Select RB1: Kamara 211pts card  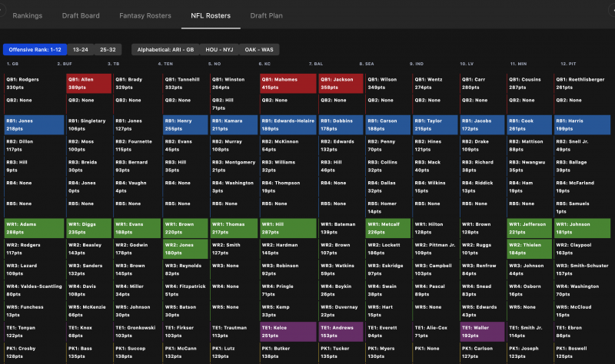pyautogui.click(x=234, y=125)
